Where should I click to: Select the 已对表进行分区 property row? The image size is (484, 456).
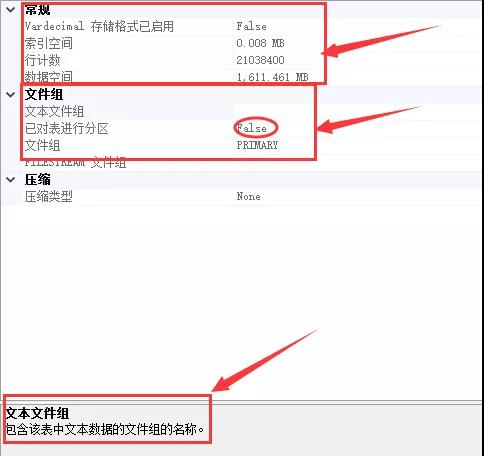click(x=242, y=128)
